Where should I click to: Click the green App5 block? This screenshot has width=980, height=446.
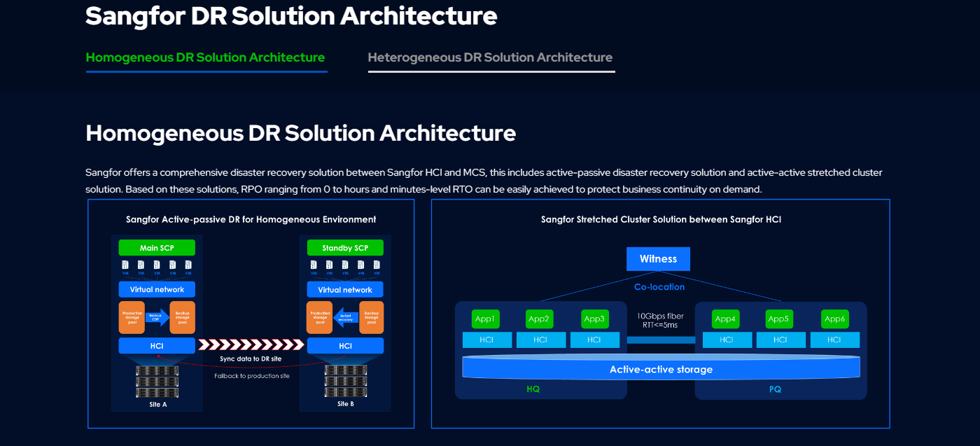778,319
